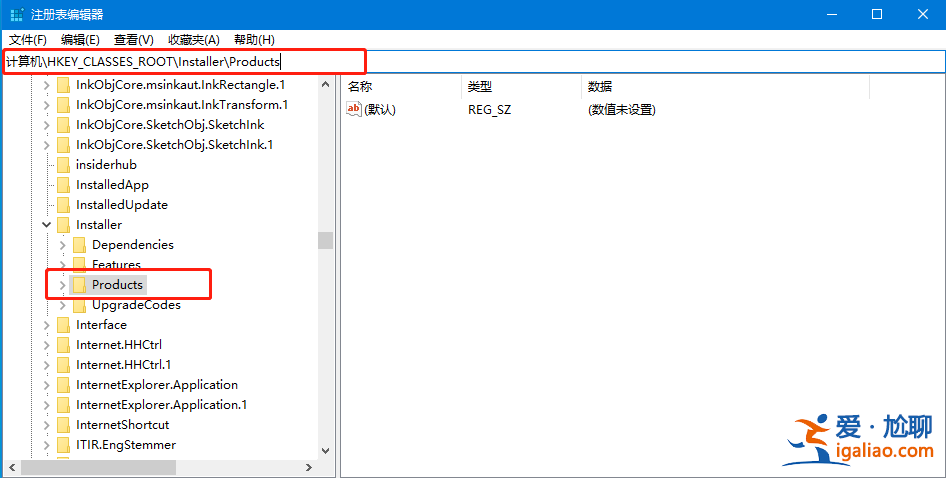Viewport: 946px width, 478px height.
Task: Select the InstalledApp key name
Action: pos(112,185)
